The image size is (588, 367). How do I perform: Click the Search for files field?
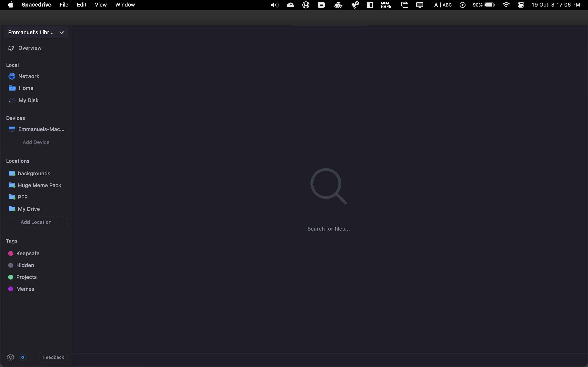tap(329, 228)
